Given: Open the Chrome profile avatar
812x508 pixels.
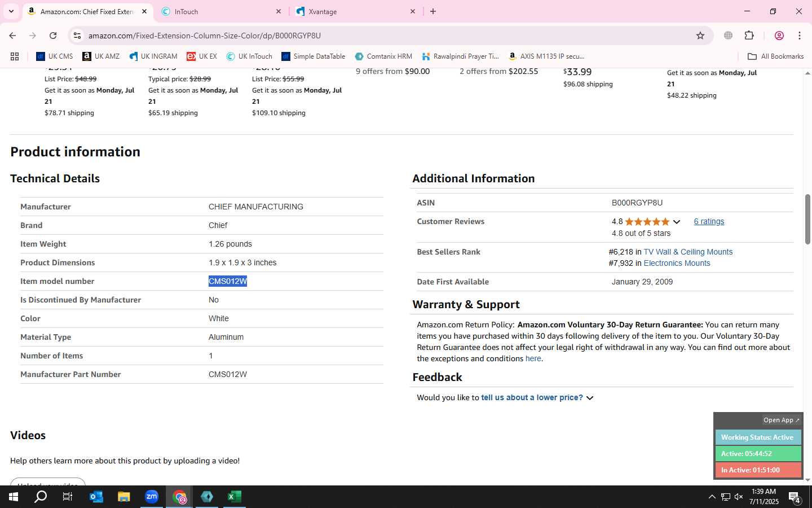Looking at the screenshot, I should click(779, 36).
